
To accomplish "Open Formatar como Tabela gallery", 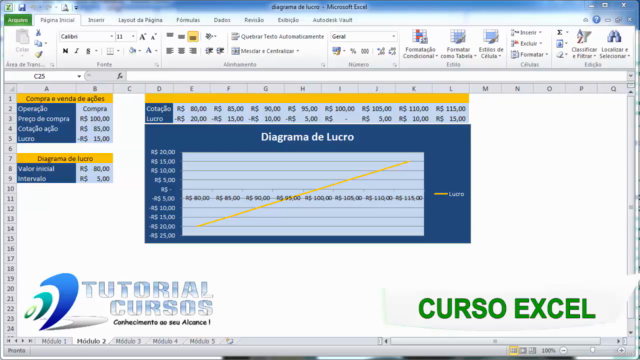I will click(x=458, y=44).
